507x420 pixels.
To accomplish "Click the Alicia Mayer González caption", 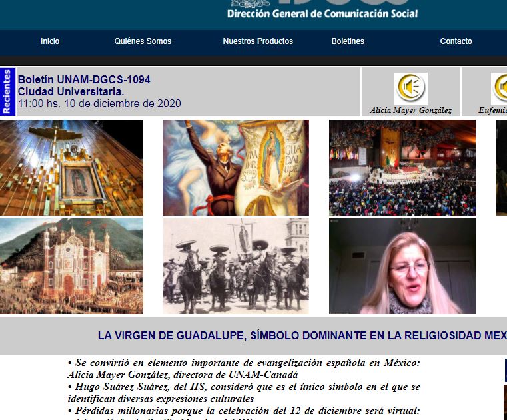I will pos(410,110).
